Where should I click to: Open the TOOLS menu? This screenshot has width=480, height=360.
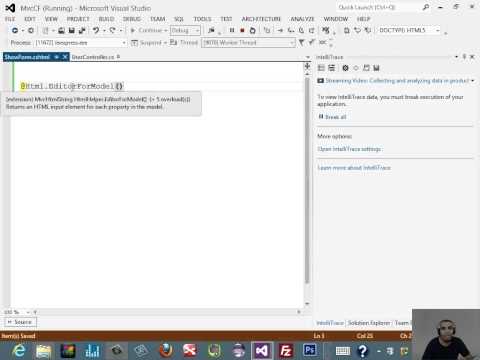coord(203,19)
